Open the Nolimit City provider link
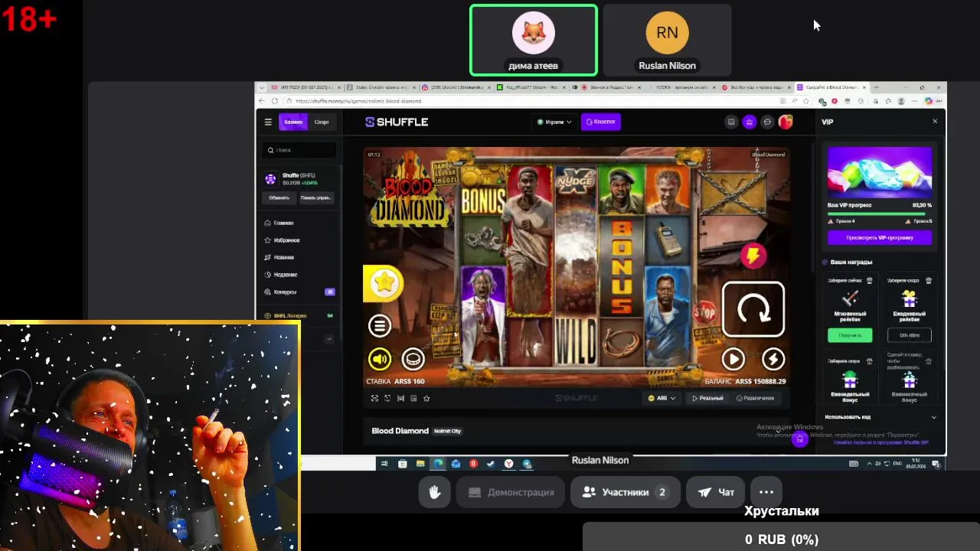Screen dimensions: 980x551 (x=447, y=431)
